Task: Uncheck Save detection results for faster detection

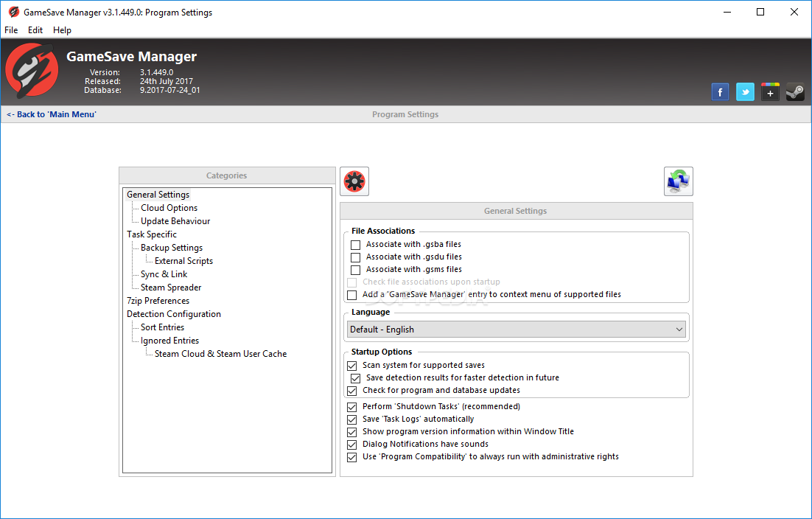Action: click(355, 378)
